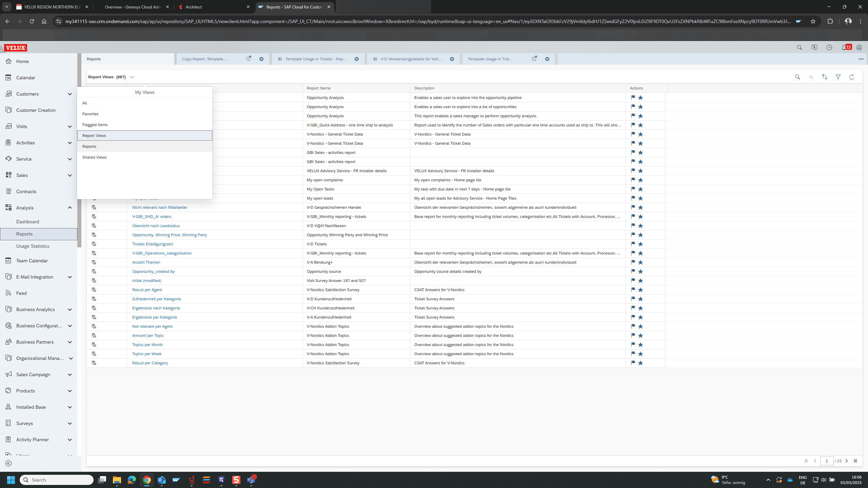Expand the Sales navigation group

coord(70,176)
